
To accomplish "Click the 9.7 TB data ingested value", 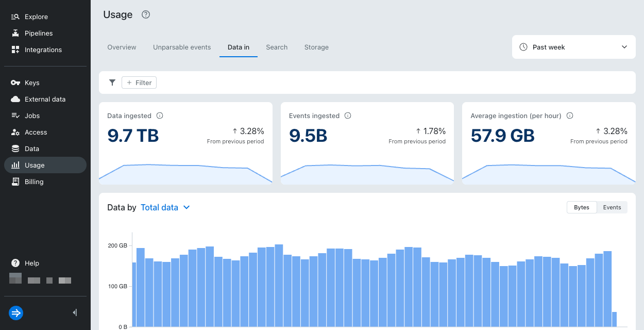I will pyautogui.click(x=133, y=136).
